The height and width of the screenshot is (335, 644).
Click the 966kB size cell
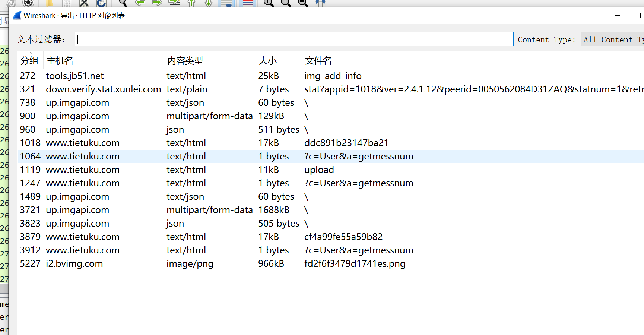click(271, 264)
